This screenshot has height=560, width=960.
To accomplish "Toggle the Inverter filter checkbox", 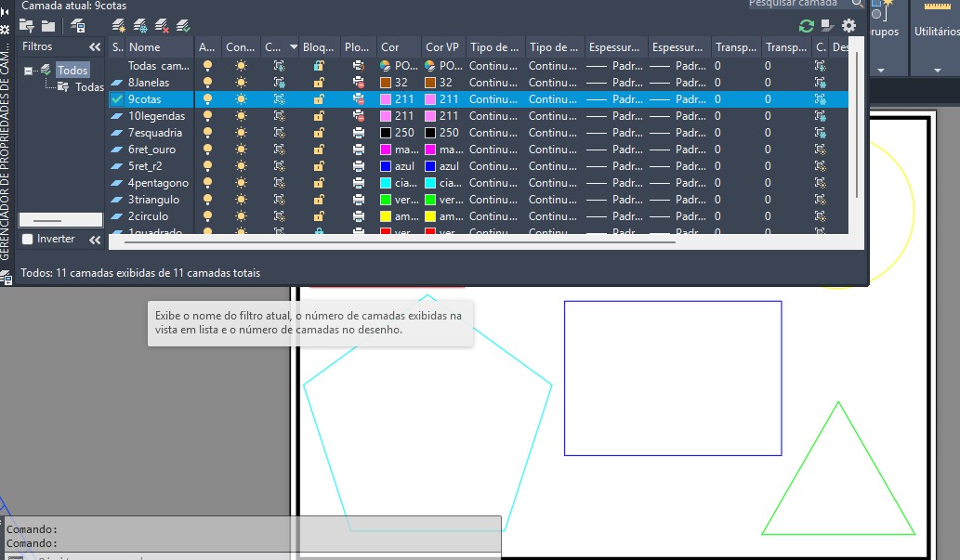I will pos(28,240).
